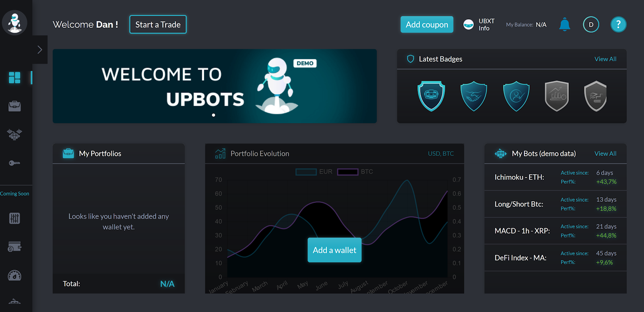This screenshot has height=312, width=644.
Task: Select the grey graduation cap badge
Action: click(595, 96)
